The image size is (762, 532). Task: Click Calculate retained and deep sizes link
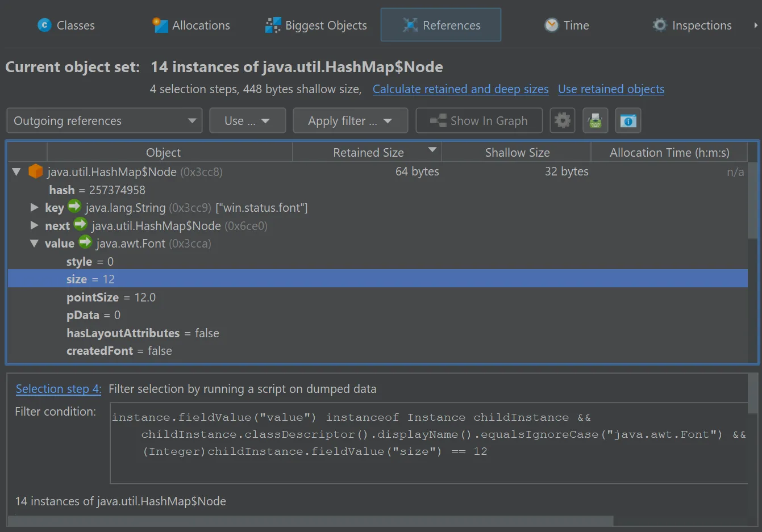[x=461, y=89]
